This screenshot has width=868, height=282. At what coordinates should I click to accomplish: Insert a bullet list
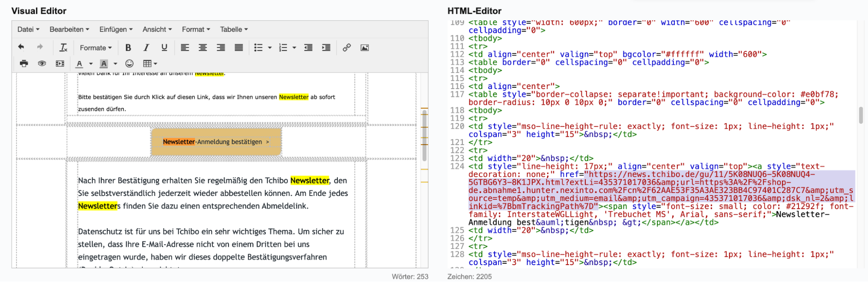(x=258, y=47)
